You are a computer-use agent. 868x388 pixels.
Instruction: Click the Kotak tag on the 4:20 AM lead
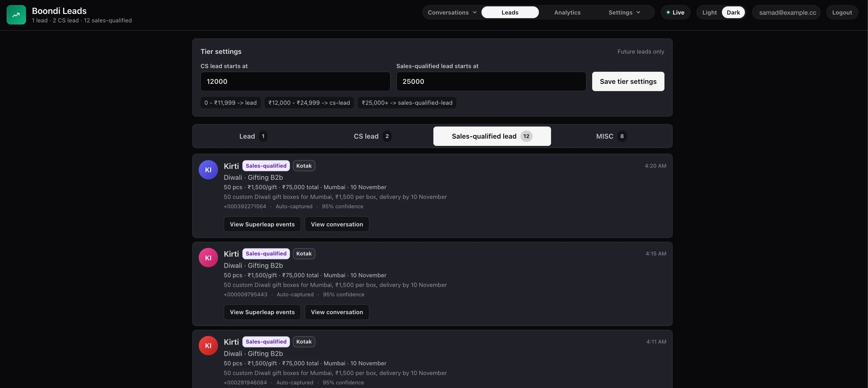(304, 166)
